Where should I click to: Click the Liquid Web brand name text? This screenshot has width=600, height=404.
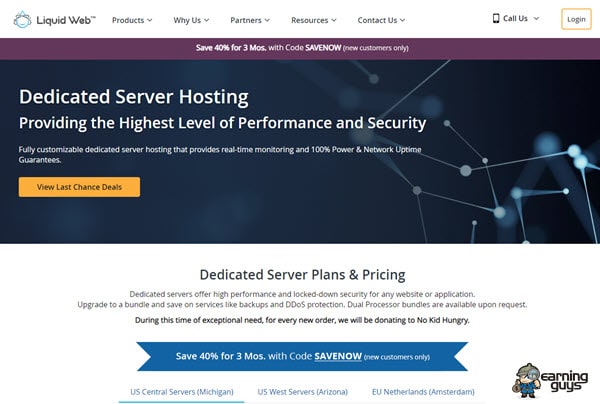coord(66,20)
